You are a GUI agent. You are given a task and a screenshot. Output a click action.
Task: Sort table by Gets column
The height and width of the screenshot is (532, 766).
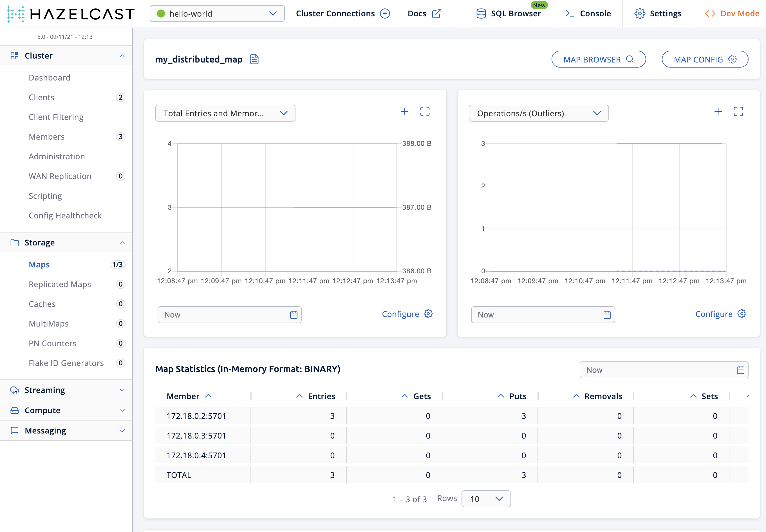[416, 396]
